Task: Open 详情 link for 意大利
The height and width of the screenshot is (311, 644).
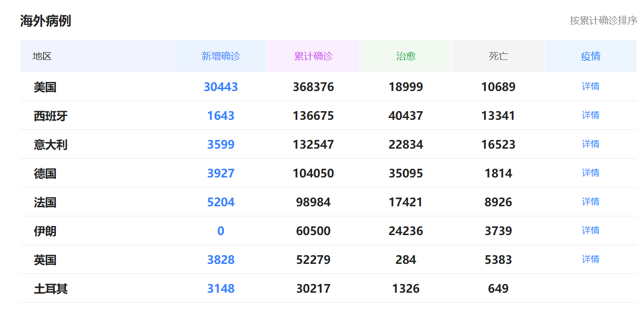Action: [x=590, y=144]
